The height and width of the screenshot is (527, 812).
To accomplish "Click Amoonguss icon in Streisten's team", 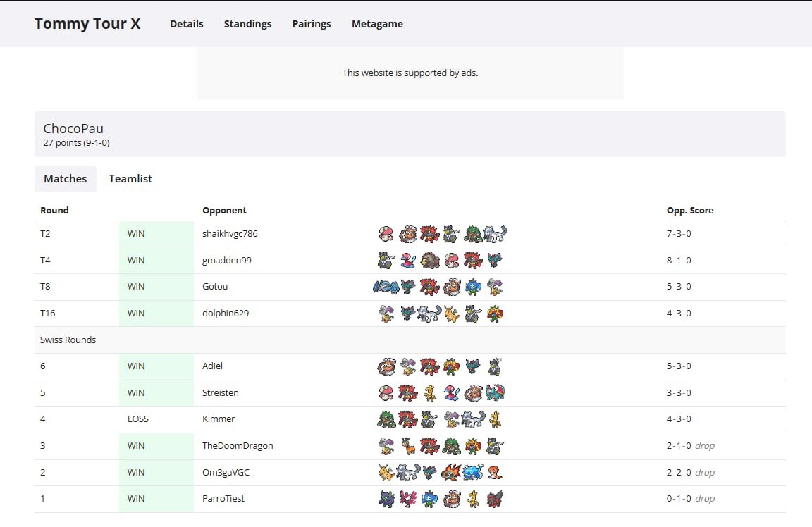I will (386, 393).
